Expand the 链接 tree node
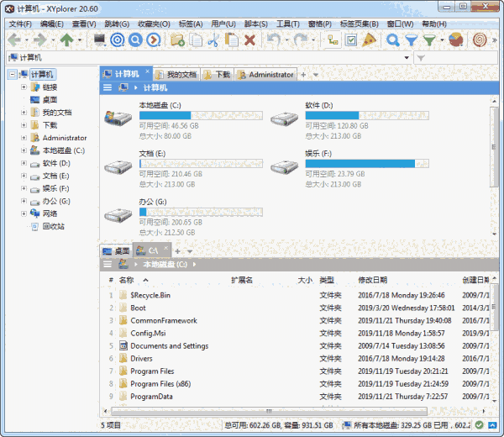 point(24,87)
